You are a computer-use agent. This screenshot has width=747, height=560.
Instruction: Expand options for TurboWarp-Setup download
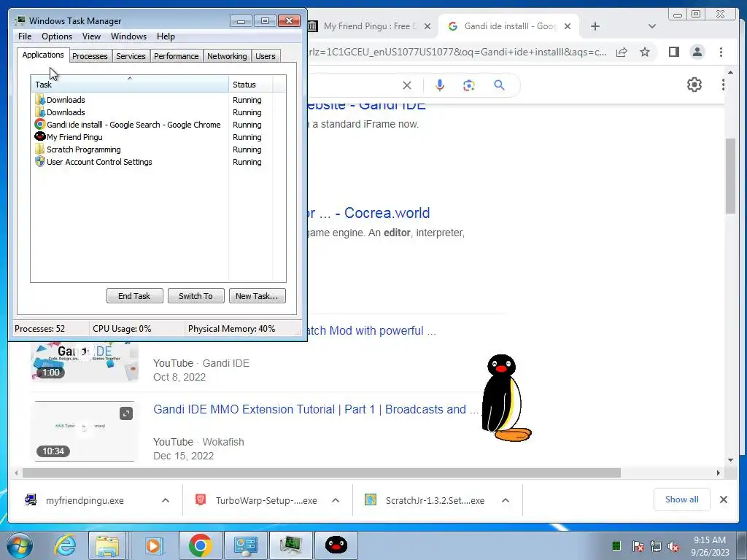click(336, 500)
